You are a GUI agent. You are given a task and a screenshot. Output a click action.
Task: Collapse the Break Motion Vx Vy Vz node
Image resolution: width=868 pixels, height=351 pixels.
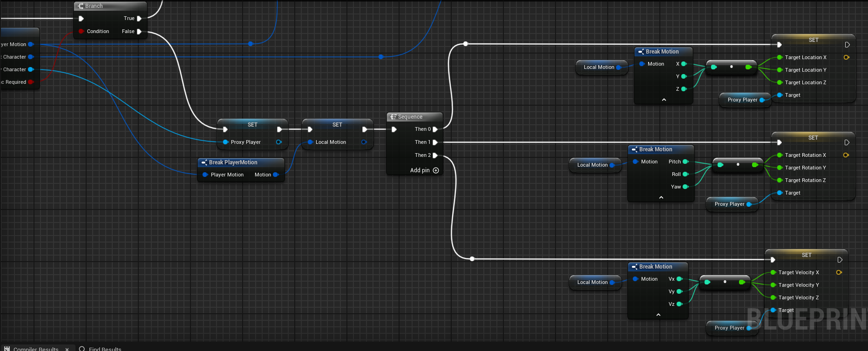click(x=658, y=315)
